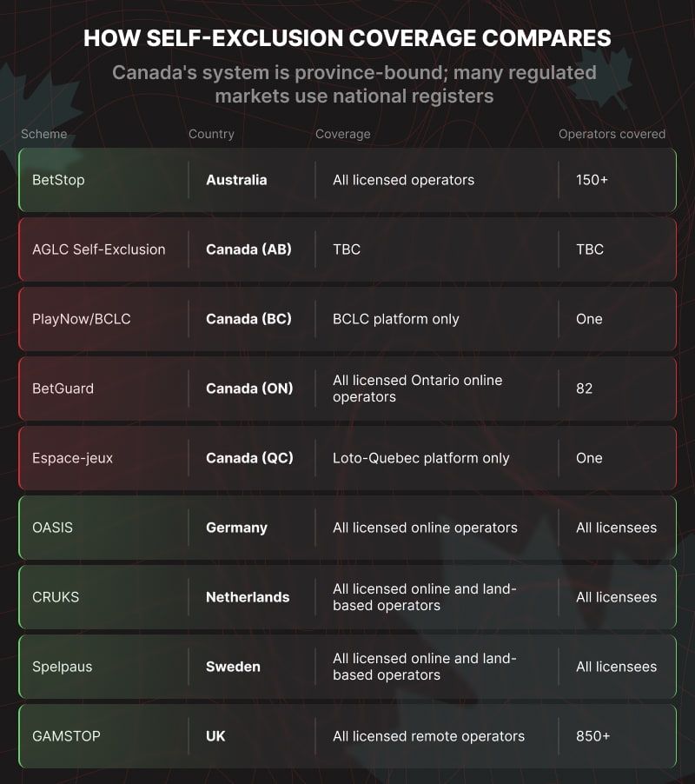Select the Germany country cell
This screenshot has height=784, width=695.
pos(236,528)
